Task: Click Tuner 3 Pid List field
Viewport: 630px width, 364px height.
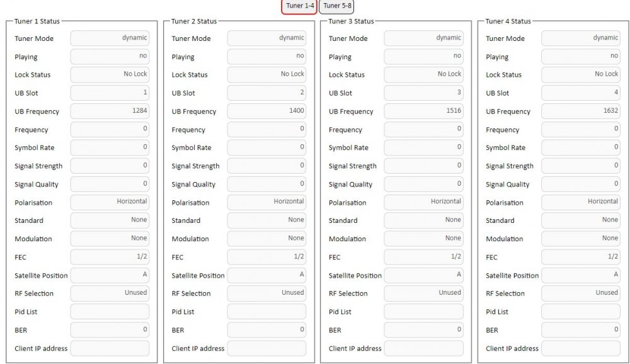Action: coord(424,312)
